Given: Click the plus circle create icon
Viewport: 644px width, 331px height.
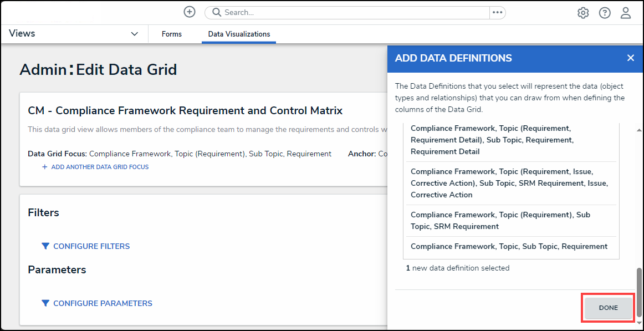Looking at the screenshot, I should click(x=190, y=12).
